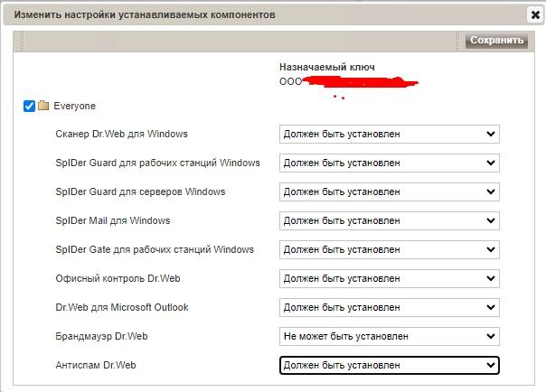Click the Назначаемый ключ column header

[327, 68]
